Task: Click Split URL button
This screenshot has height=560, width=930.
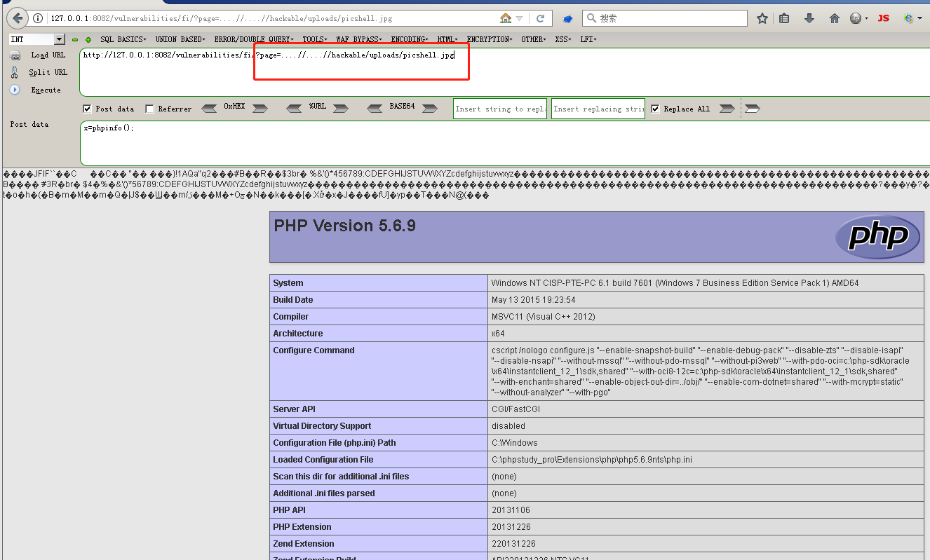Action: pos(48,72)
